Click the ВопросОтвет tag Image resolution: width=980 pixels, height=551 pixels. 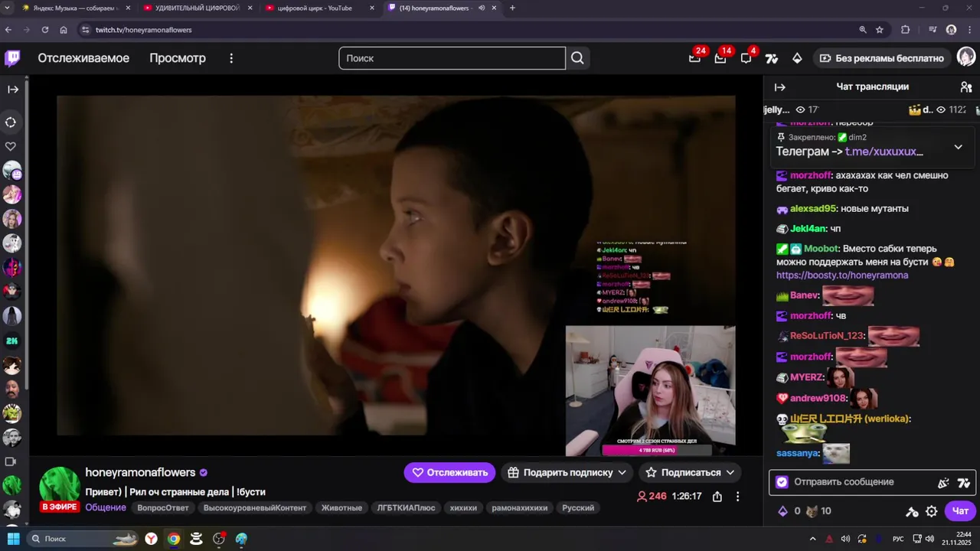pos(163,508)
